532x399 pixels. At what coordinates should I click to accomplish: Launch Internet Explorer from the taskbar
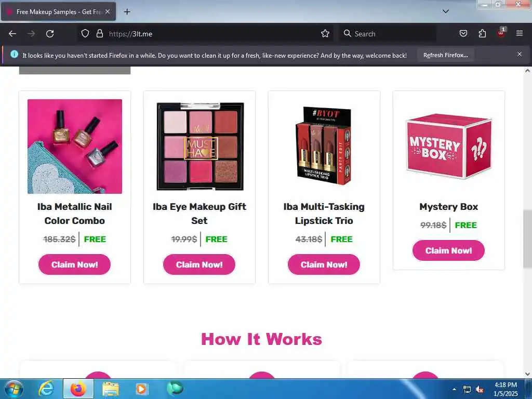(46, 389)
